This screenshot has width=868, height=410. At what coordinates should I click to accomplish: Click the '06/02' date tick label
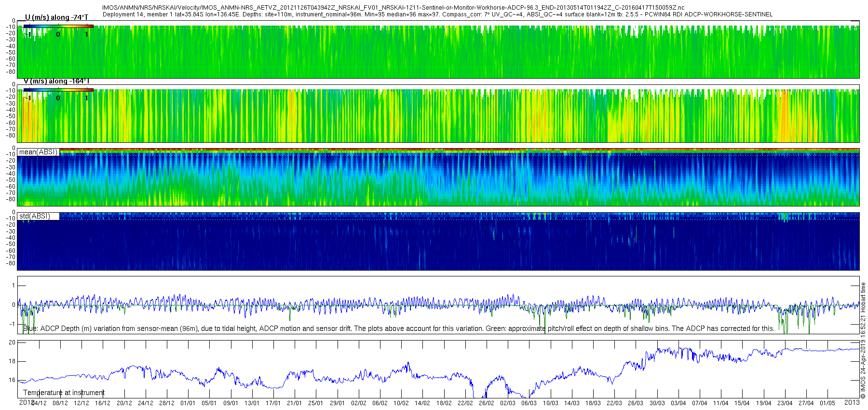[380, 403]
